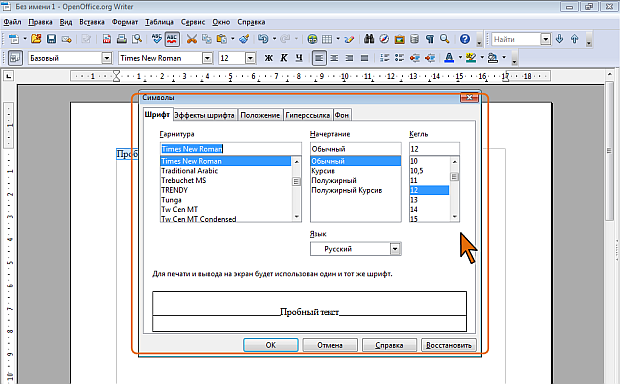The height and width of the screenshot is (384, 620).
Task: Export directly as PDF icon
Action: pos(107,39)
